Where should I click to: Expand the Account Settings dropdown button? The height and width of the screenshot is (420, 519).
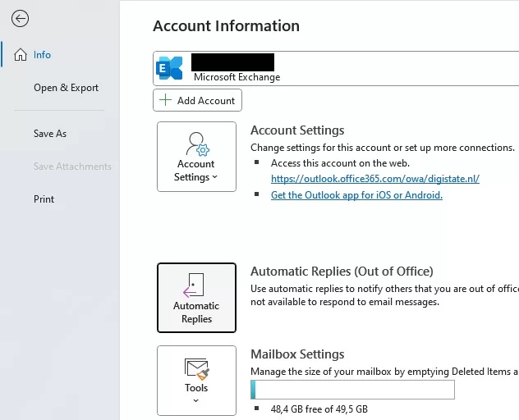(x=196, y=157)
